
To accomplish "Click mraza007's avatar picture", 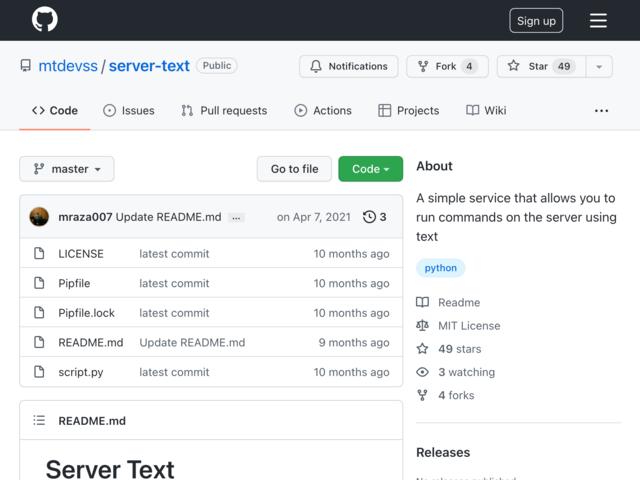I will pos(39,216).
